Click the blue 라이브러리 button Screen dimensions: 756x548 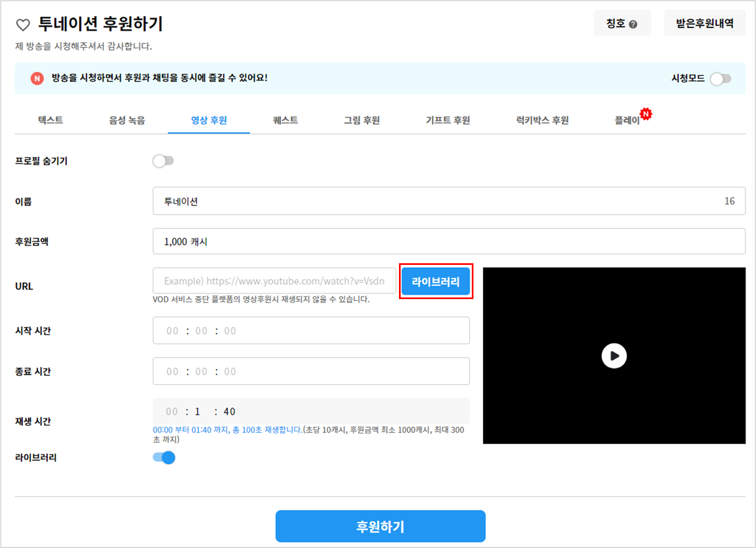(x=435, y=281)
